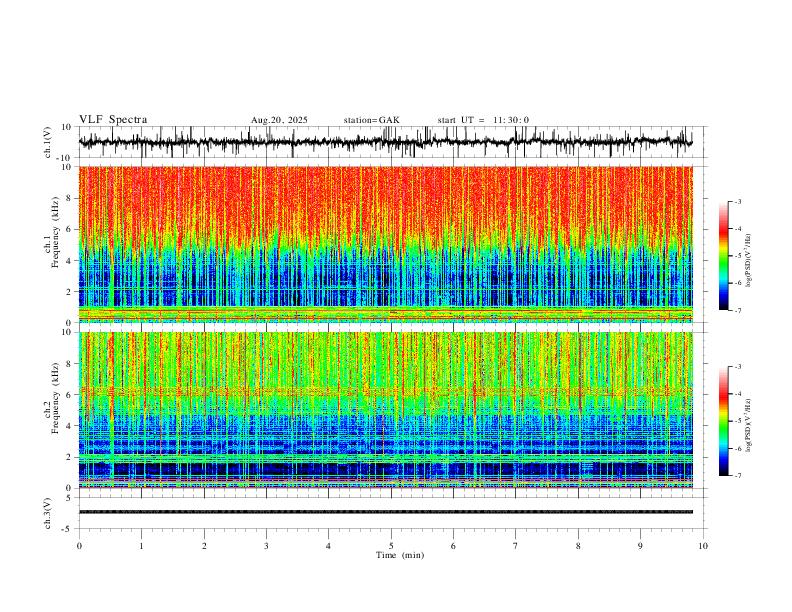Click the time axis tick label "1"
This screenshot has height=612, width=792.
point(141,546)
